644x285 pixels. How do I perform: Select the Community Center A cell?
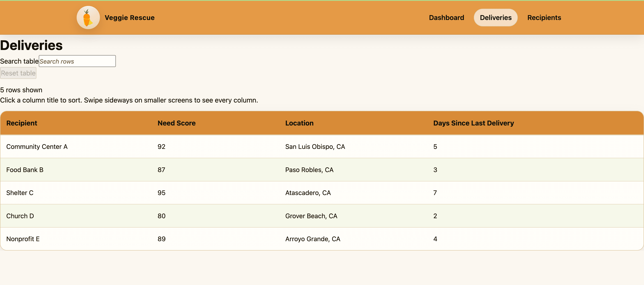point(37,147)
